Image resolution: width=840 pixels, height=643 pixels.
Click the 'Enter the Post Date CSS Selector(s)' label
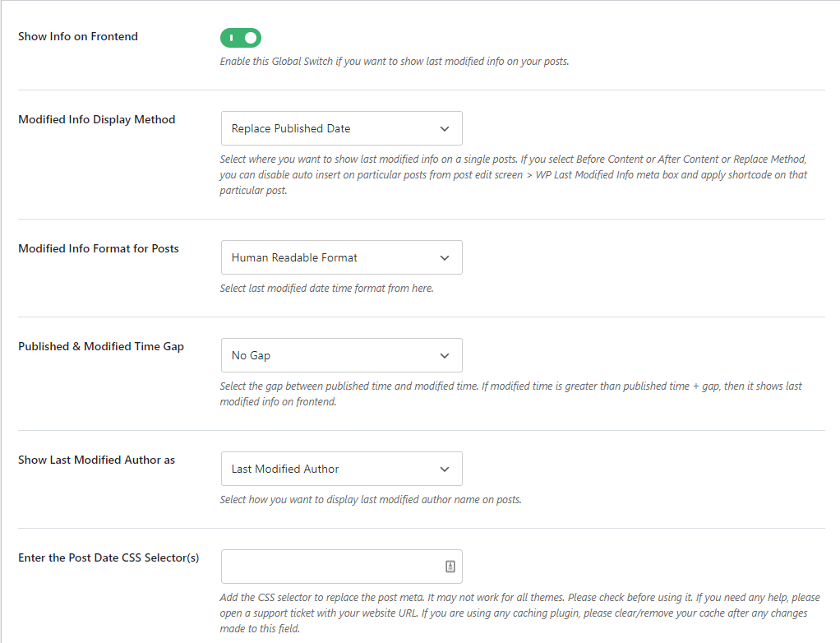(x=108, y=557)
